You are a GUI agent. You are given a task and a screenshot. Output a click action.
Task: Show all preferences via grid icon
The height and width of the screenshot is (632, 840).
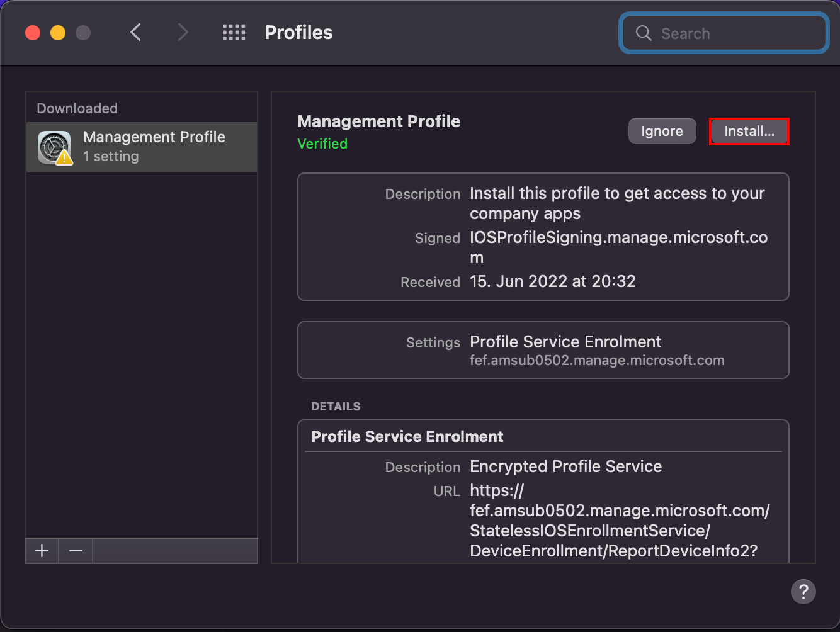coord(234,33)
